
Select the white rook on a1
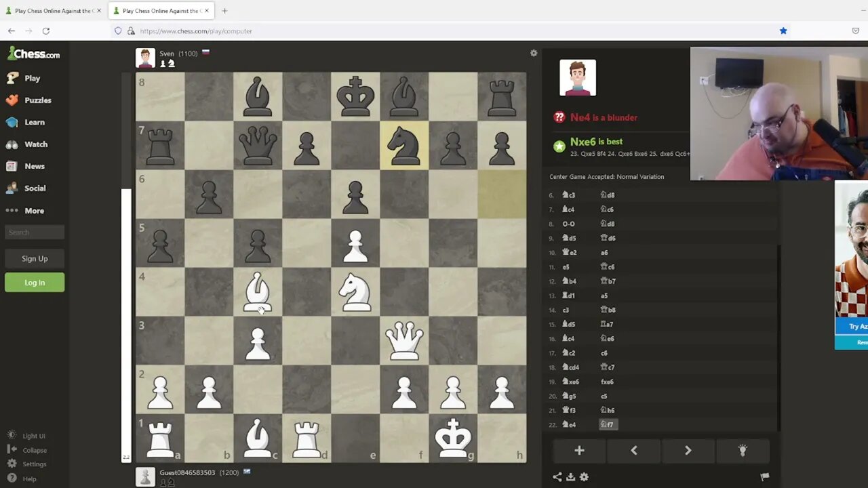(160, 438)
